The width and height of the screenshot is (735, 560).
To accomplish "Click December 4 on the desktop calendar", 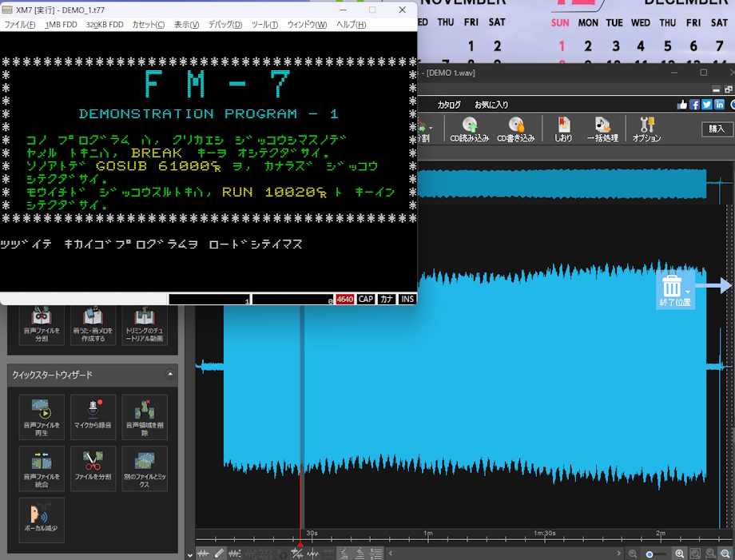I will pos(640,46).
